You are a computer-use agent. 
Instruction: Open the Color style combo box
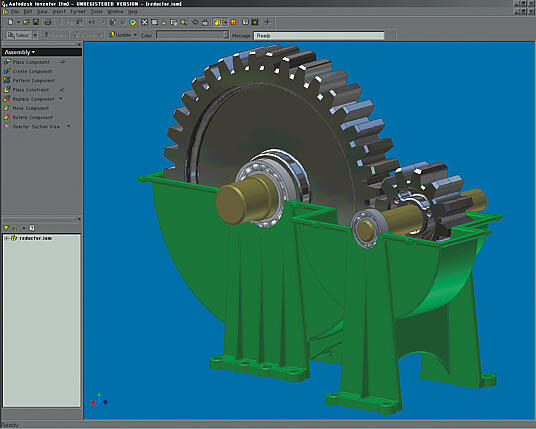192,35
